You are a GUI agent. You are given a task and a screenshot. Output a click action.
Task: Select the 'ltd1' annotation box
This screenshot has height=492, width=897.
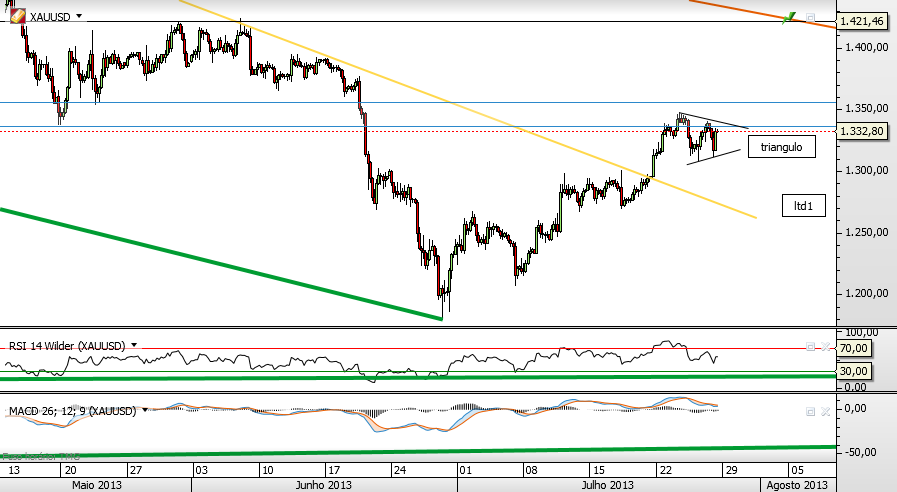coord(804,205)
